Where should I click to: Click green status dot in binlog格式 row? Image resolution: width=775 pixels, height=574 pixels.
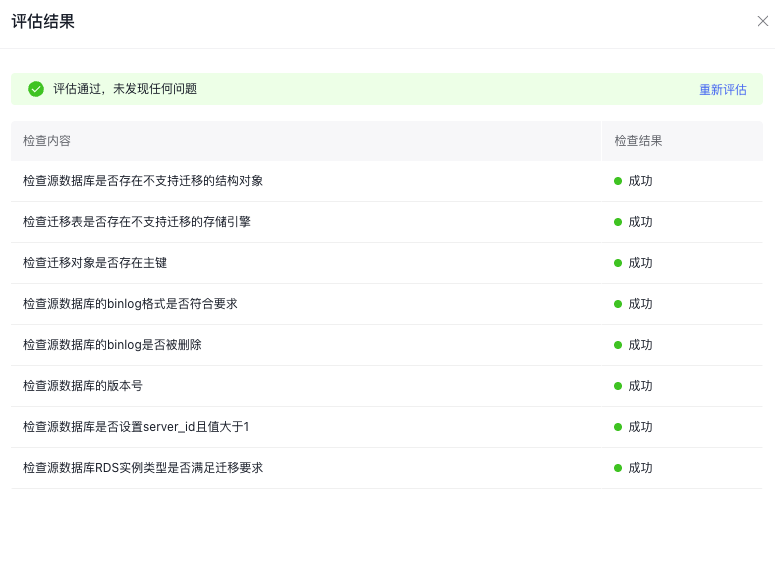coord(618,304)
